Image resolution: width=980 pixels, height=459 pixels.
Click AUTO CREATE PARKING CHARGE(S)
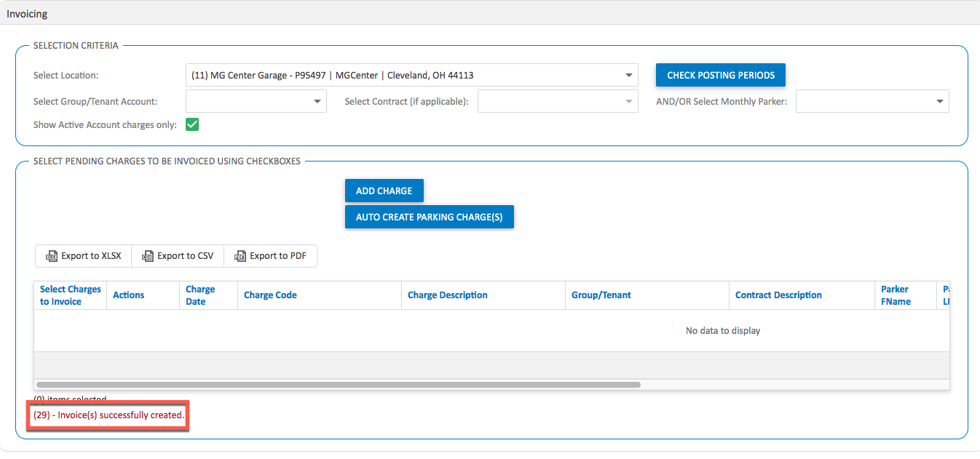(x=429, y=216)
